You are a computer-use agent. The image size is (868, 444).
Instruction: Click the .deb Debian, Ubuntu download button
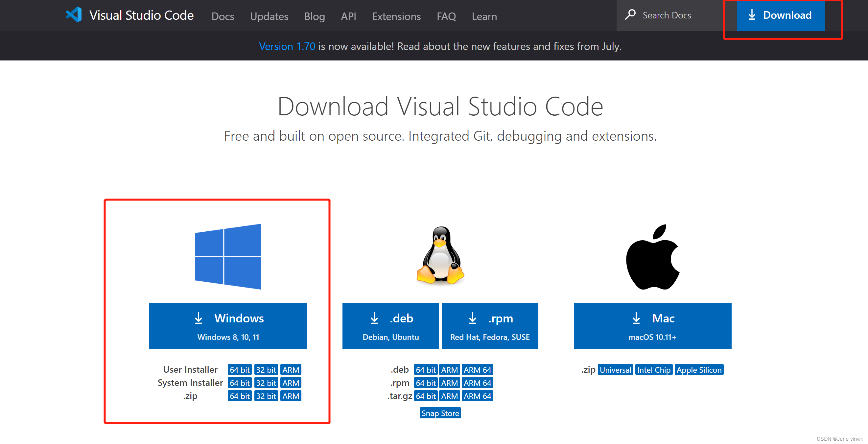click(x=390, y=325)
